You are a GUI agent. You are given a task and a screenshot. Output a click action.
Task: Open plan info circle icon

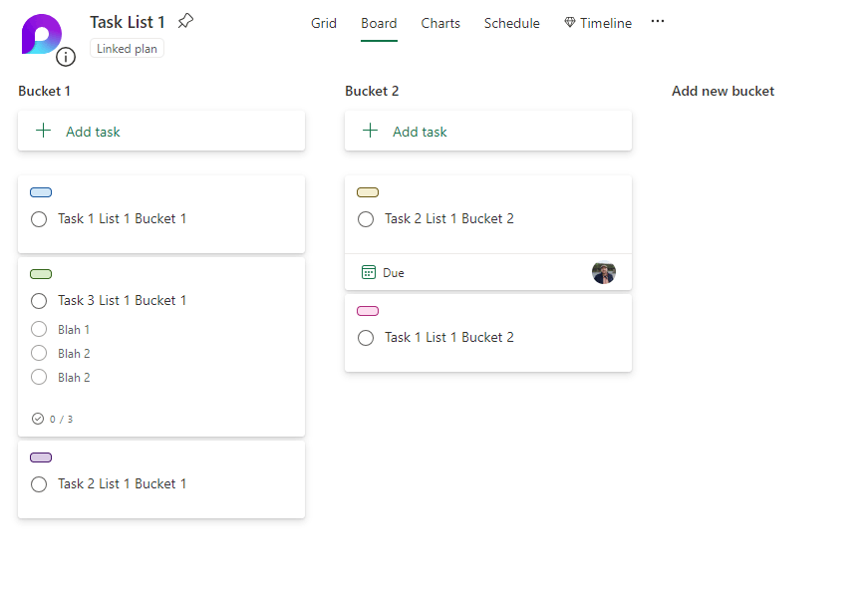coord(66,57)
